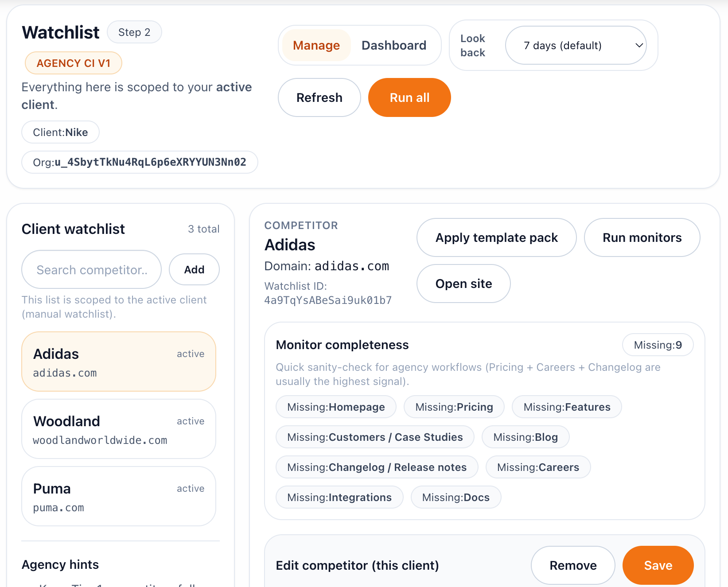Click the Missing:9 completeness badge
728x587 pixels.
(658, 345)
